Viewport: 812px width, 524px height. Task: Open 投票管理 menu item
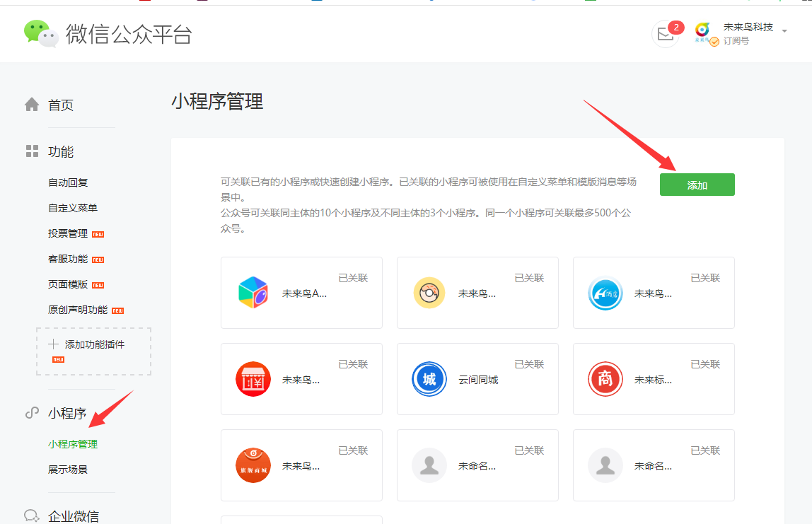(x=68, y=233)
